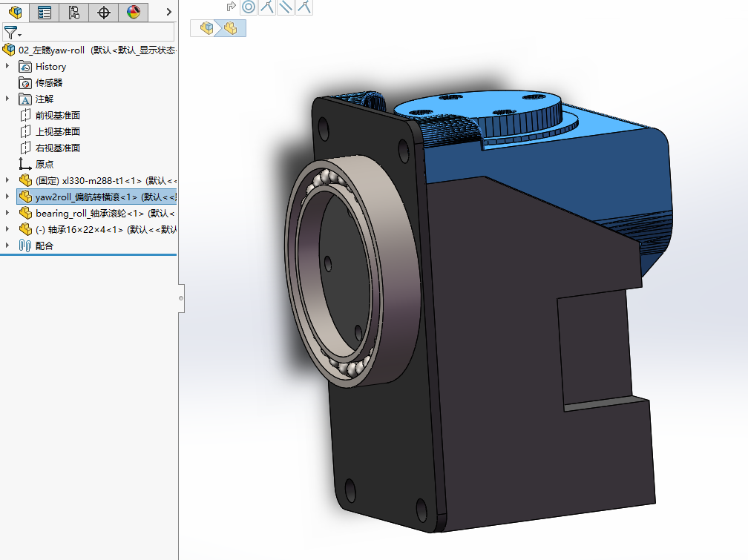
Task: Click the yaw2roll part icon
Action: tap(25, 197)
